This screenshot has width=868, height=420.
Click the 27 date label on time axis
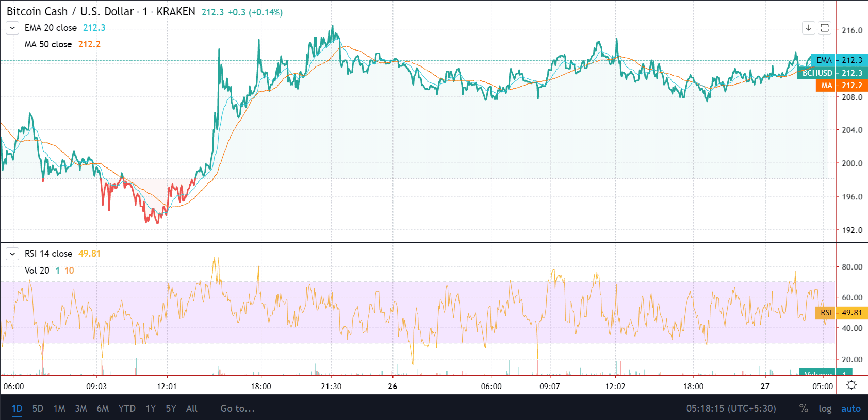click(x=765, y=387)
